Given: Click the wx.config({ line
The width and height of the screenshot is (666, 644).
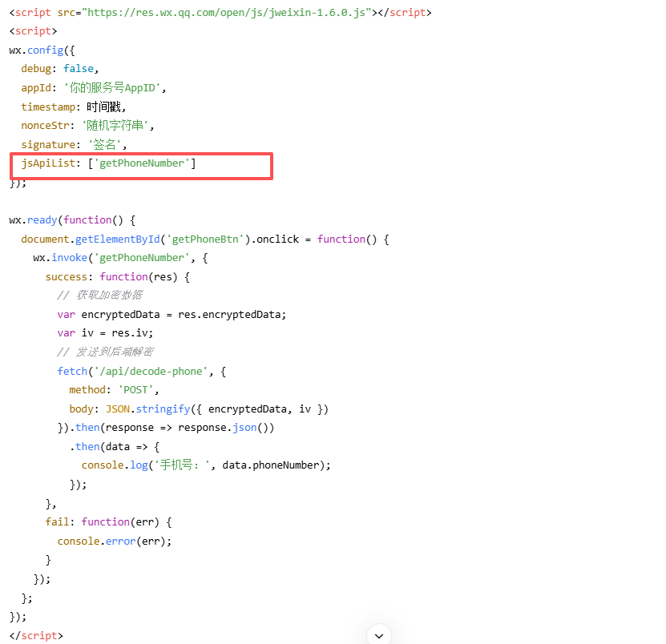Looking at the screenshot, I should 42,50.
